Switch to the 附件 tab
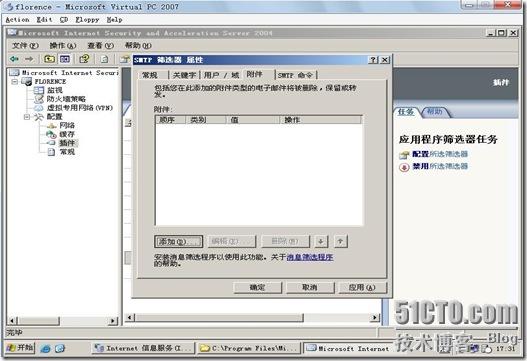Viewport: 527px width, 361px height. (x=254, y=74)
